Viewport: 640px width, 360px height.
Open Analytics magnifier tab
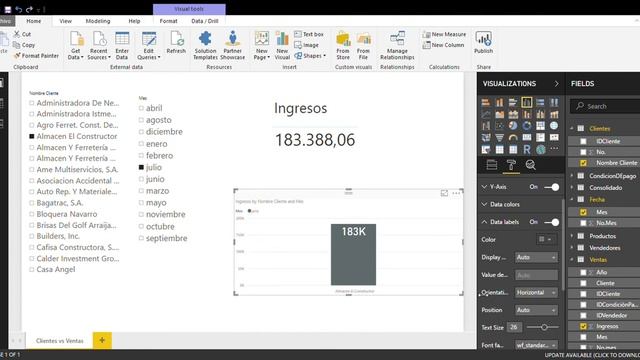(x=531, y=165)
